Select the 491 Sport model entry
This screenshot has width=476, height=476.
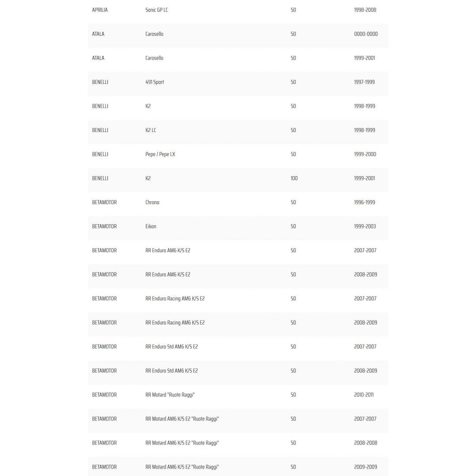coord(154,82)
